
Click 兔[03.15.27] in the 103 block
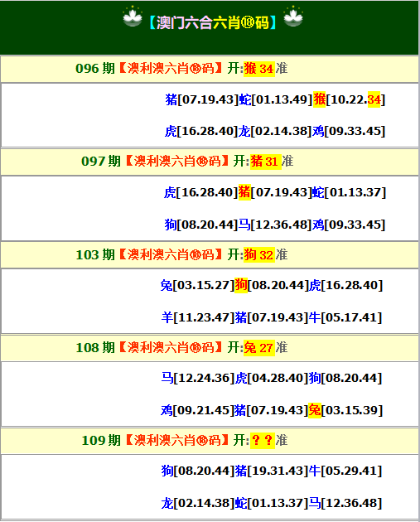pos(197,285)
